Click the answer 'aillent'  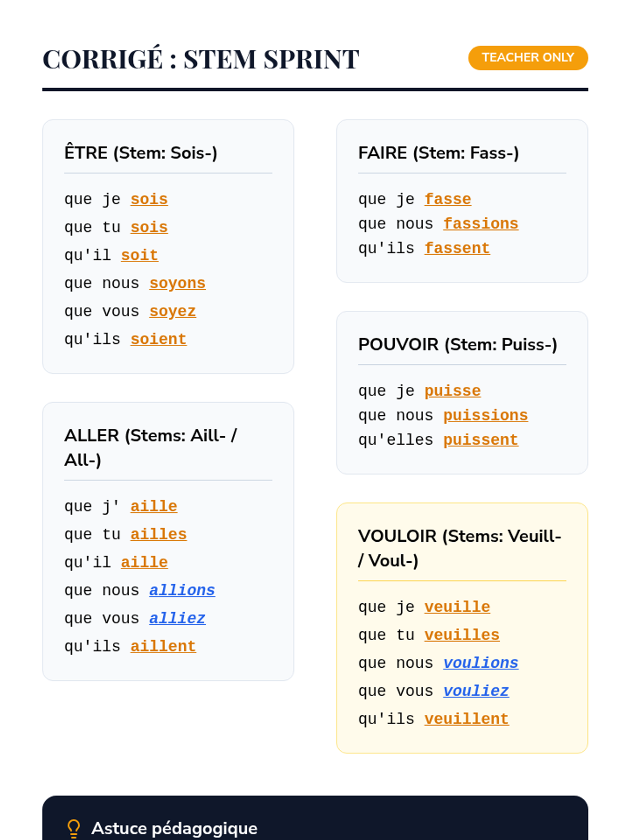point(163,646)
